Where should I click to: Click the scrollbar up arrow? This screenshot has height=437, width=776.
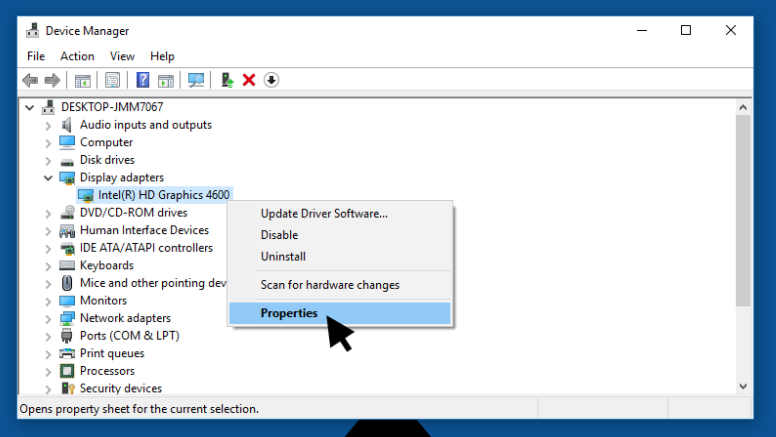[743, 107]
